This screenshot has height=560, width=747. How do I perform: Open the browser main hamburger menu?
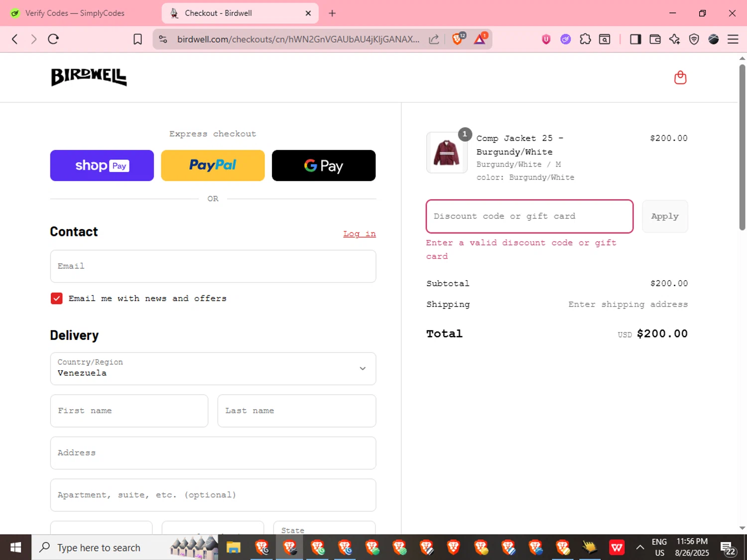pos(733,39)
